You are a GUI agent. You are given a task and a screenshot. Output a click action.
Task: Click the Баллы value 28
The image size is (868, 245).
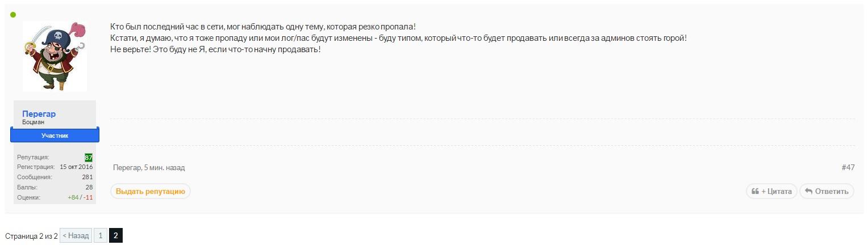(89, 187)
